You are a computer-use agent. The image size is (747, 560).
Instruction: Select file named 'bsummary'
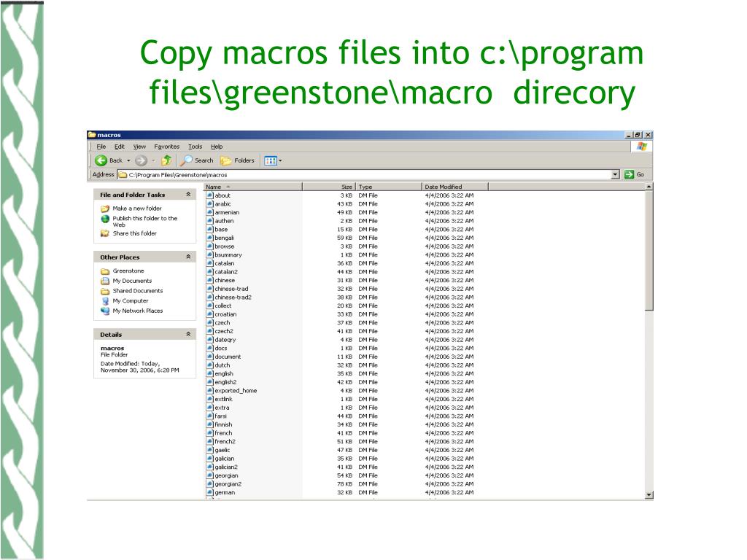(x=228, y=254)
